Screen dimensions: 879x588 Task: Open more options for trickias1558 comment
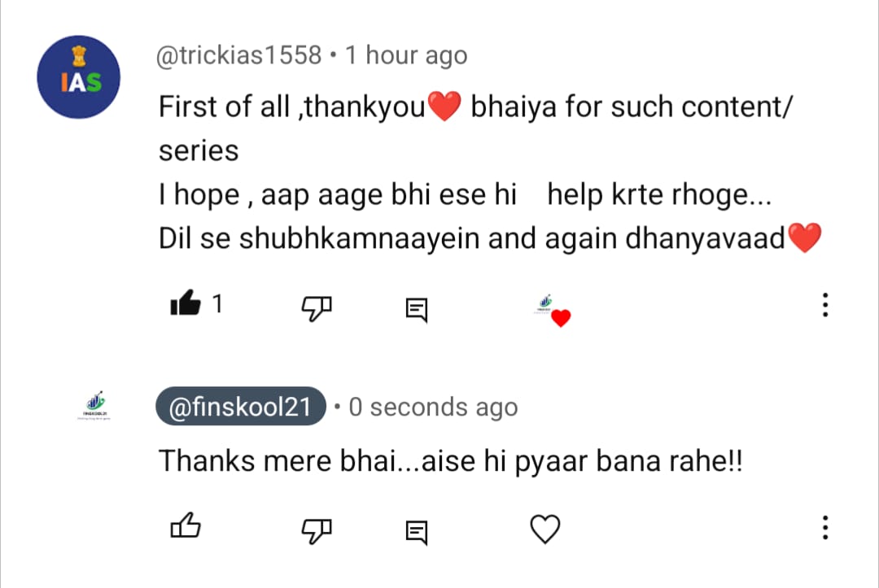[824, 306]
